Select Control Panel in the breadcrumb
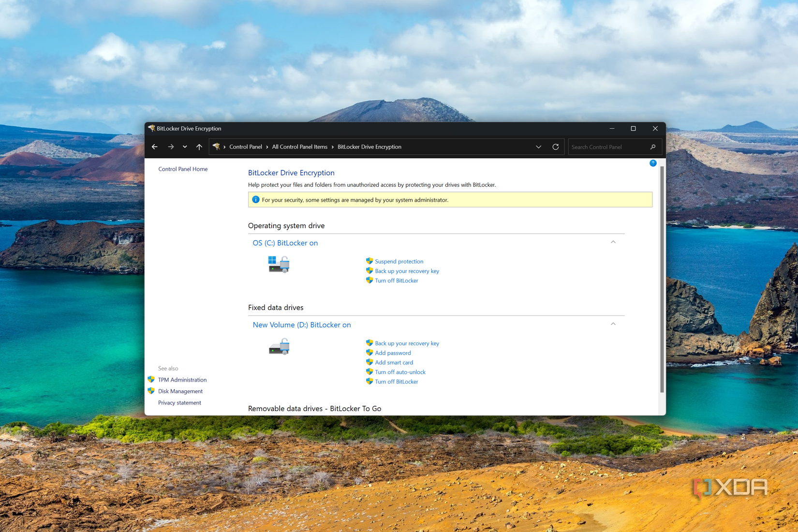Image resolution: width=798 pixels, height=532 pixels. pos(246,147)
